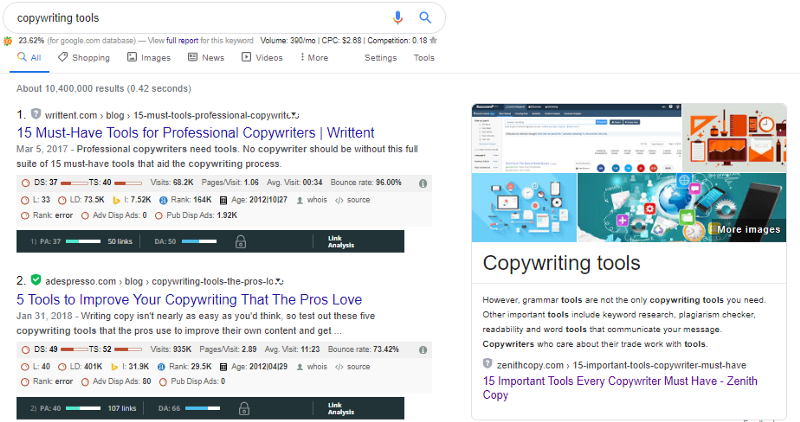The width and height of the screenshot is (800, 422).
Task: Click Link Analysis in the PA: 37 bar
Action: point(341,242)
